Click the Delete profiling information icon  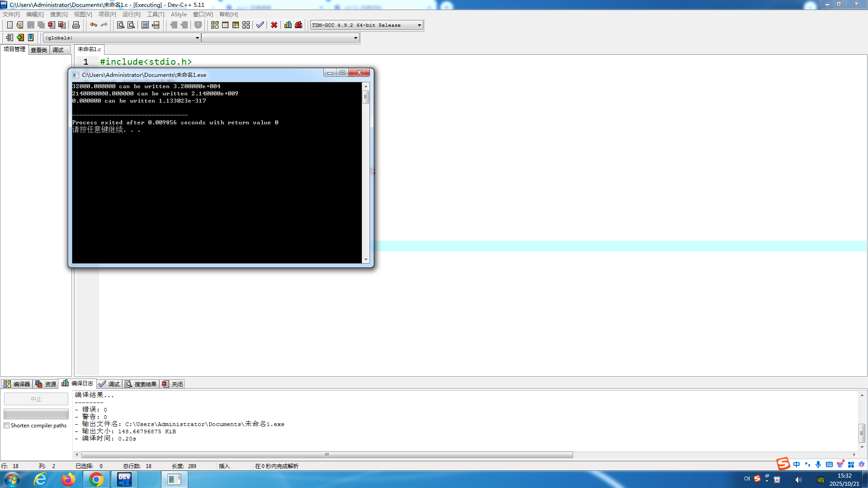pyautogui.click(x=299, y=25)
